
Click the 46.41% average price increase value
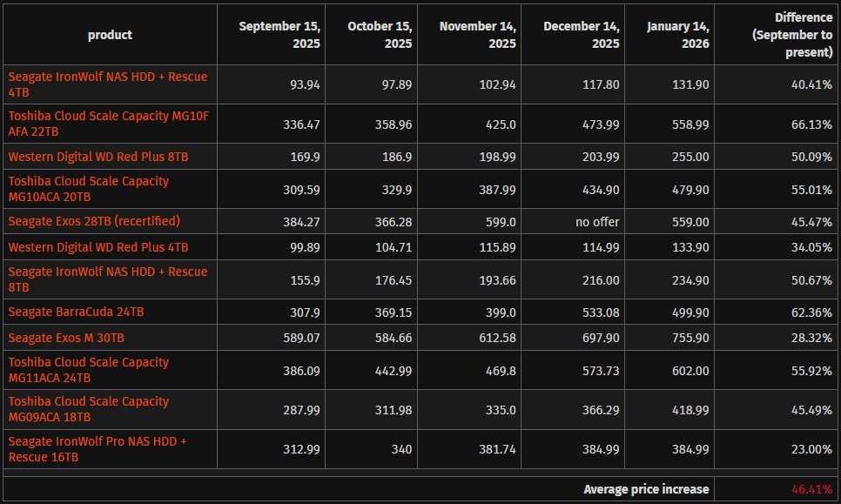click(811, 489)
